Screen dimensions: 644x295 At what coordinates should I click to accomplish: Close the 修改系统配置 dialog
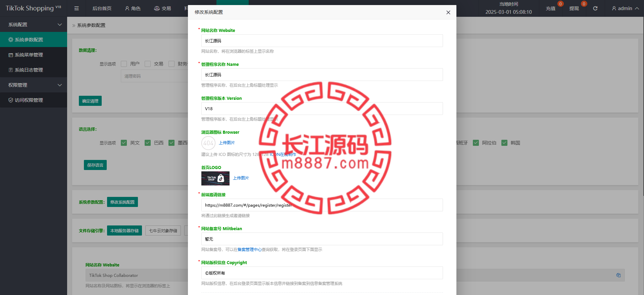(x=448, y=12)
